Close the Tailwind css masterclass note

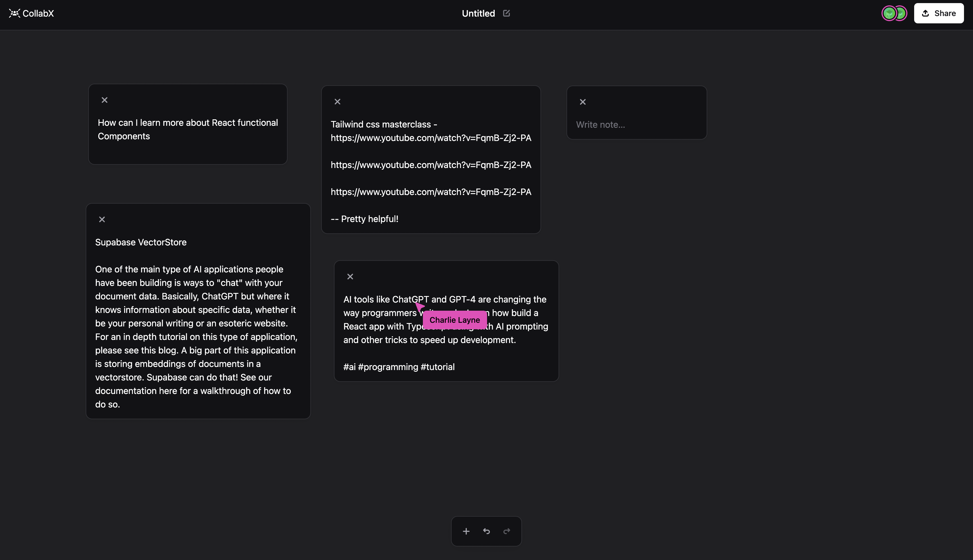337,102
